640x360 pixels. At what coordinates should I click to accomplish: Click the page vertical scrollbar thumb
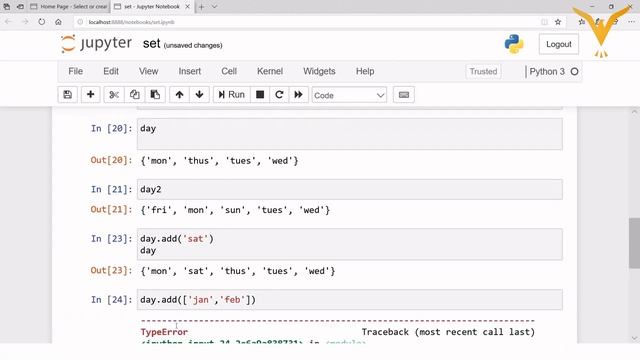tap(634, 243)
